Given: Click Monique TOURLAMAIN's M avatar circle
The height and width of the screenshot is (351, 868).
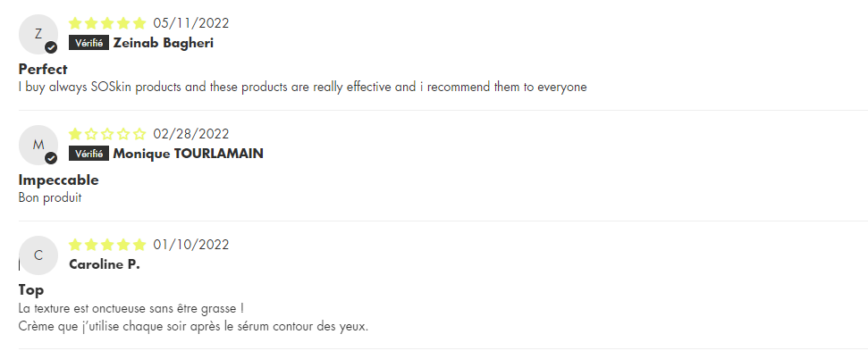Looking at the screenshot, I should (38, 145).
